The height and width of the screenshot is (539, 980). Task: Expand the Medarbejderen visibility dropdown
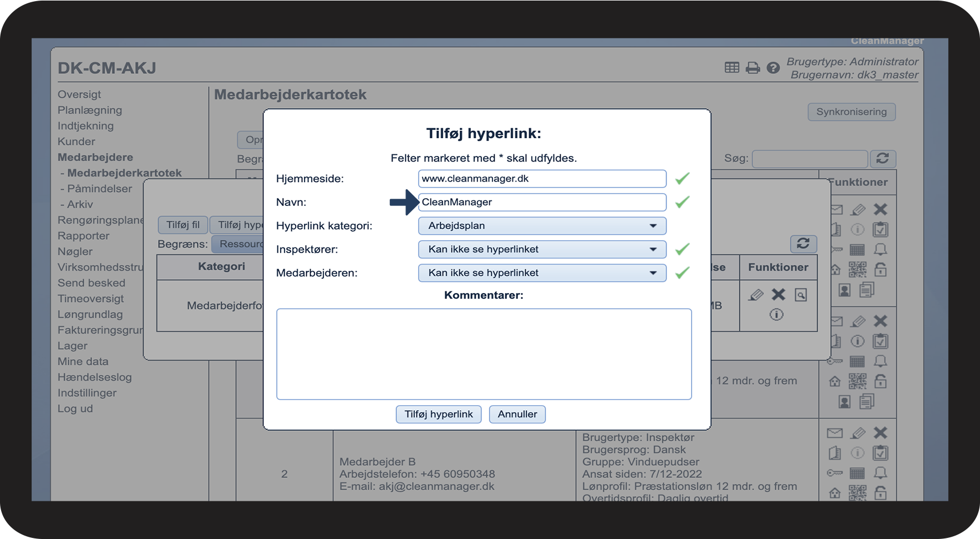point(542,273)
